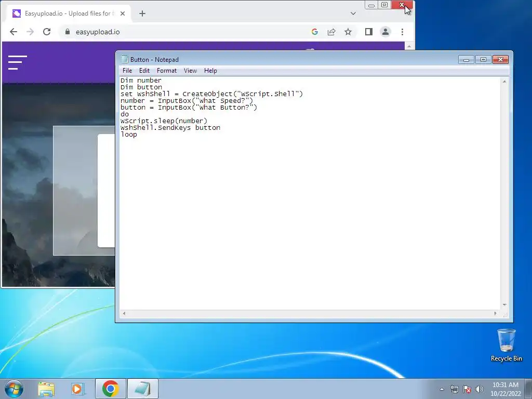Click Notepad horizontal scrollbar right arrow

click(495, 313)
